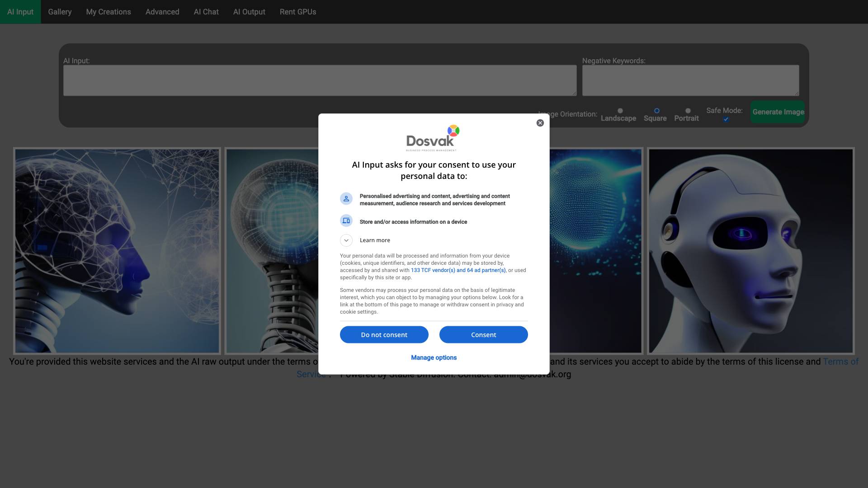This screenshot has height=488, width=868.
Task: Open the 133 TCF vendors link
Action: (x=458, y=270)
